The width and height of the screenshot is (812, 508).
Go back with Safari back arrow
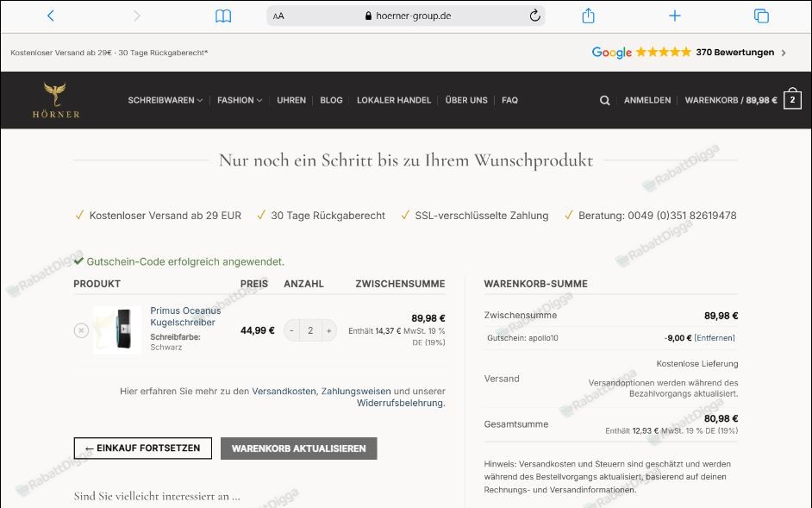click(x=50, y=16)
